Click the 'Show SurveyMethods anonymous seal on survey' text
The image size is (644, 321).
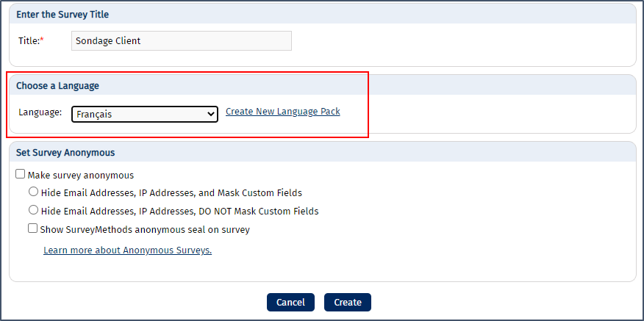pyautogui.click(x=145, y=229)
